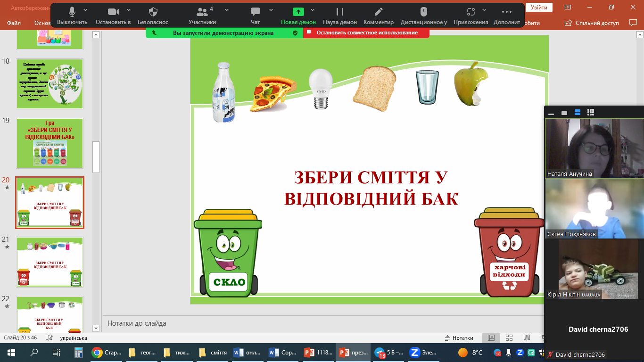
Task: Click the Увійти sign-in button
Action: tap(539, 7)
